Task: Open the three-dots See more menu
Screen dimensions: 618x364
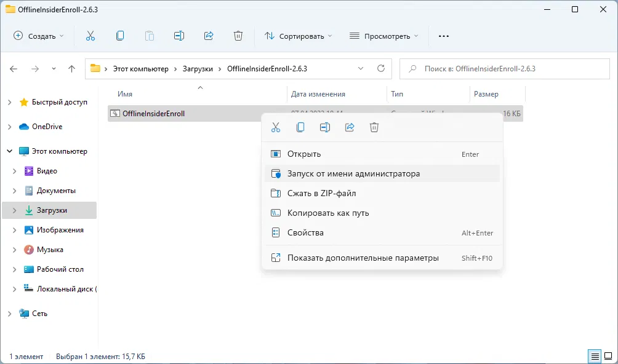Action: [x=444, y=36]
